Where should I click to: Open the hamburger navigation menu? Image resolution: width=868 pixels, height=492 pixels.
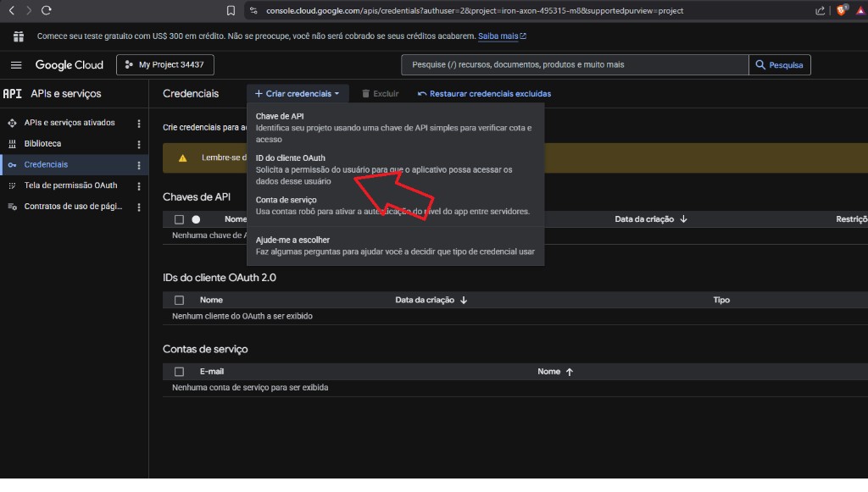pyautogui.click(x=16, y=65)
